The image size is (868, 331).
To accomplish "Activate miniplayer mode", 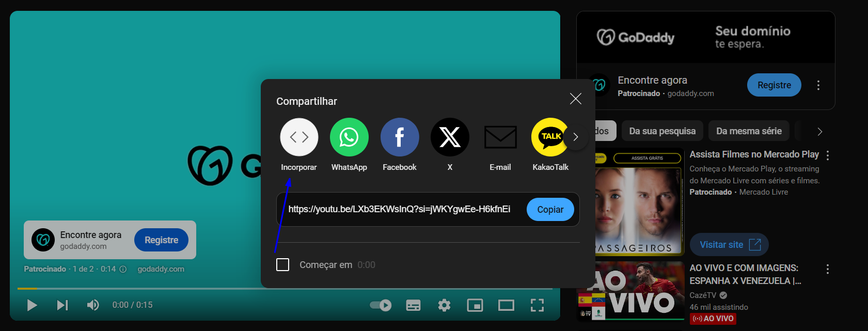I will (x=475, y=305).
